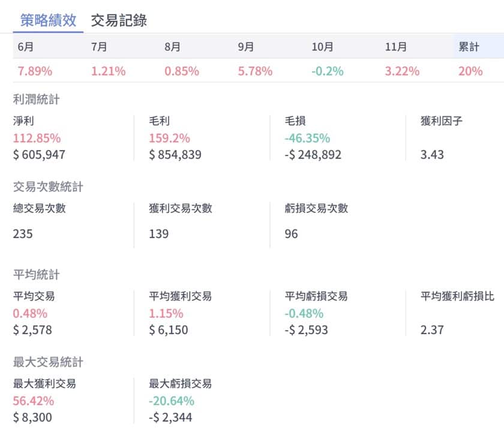Click the 淨利 amount $ 605,947

click(39, 154)
